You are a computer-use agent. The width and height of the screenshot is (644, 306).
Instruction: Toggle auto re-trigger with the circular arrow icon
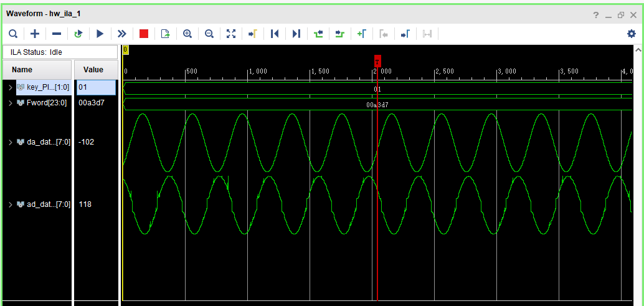(78, 34)
